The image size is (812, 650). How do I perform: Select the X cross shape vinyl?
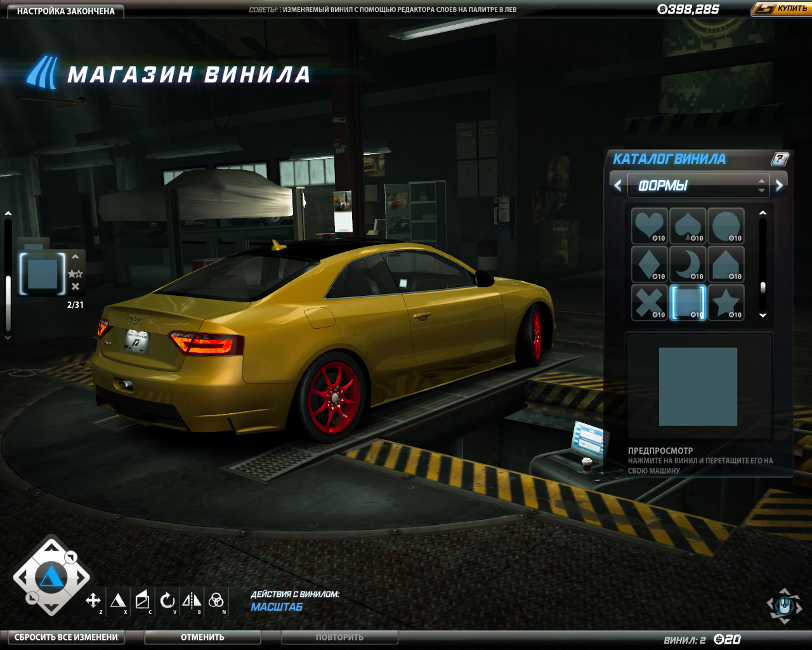(650, 302)
